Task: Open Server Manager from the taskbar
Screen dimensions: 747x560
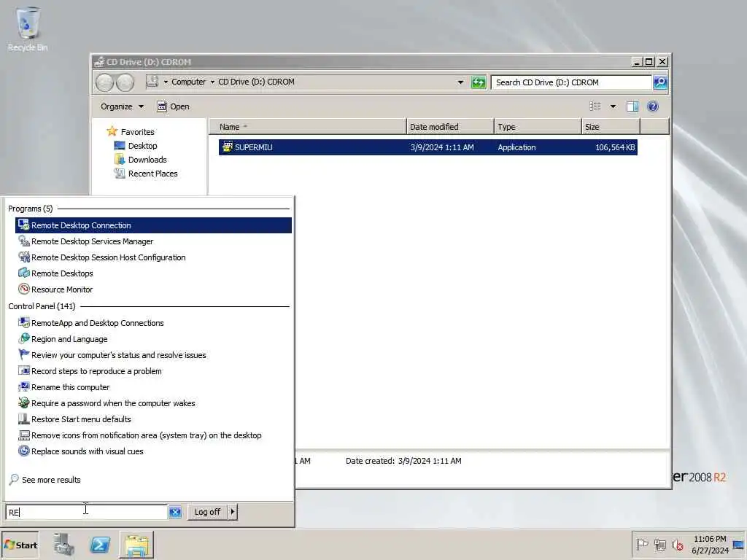Action: 63,545
